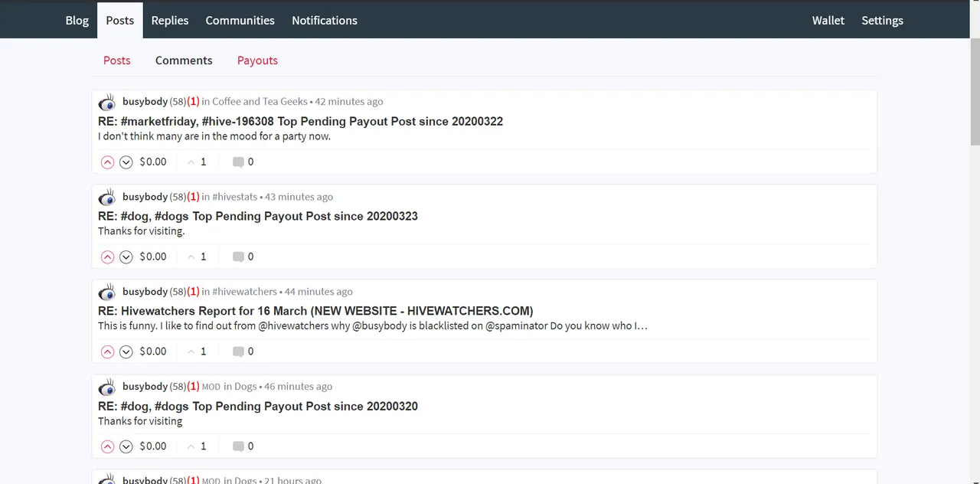Screen dimensions: 980x484
Task: Show votes list on 46 minutes ago Dogs comment
Action: point(197,446)
